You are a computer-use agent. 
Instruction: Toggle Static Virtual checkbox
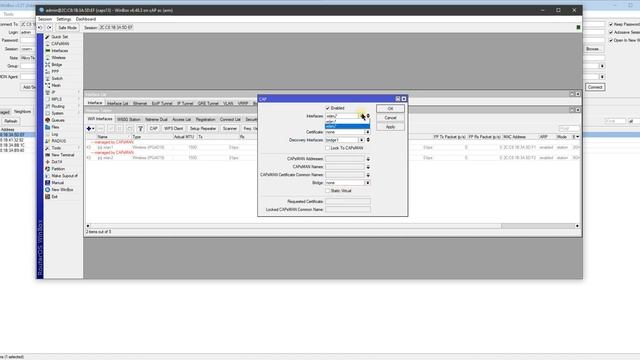[328, 191]
